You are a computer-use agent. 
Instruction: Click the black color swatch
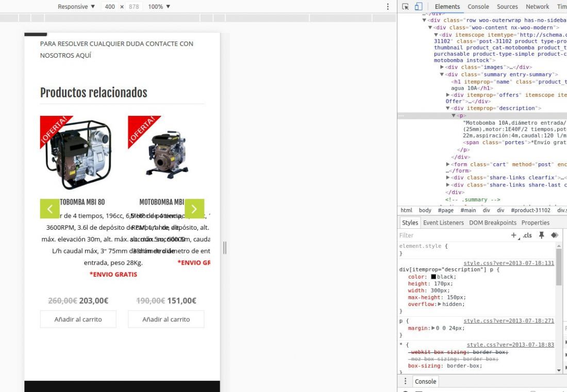[x=433, y=277]
